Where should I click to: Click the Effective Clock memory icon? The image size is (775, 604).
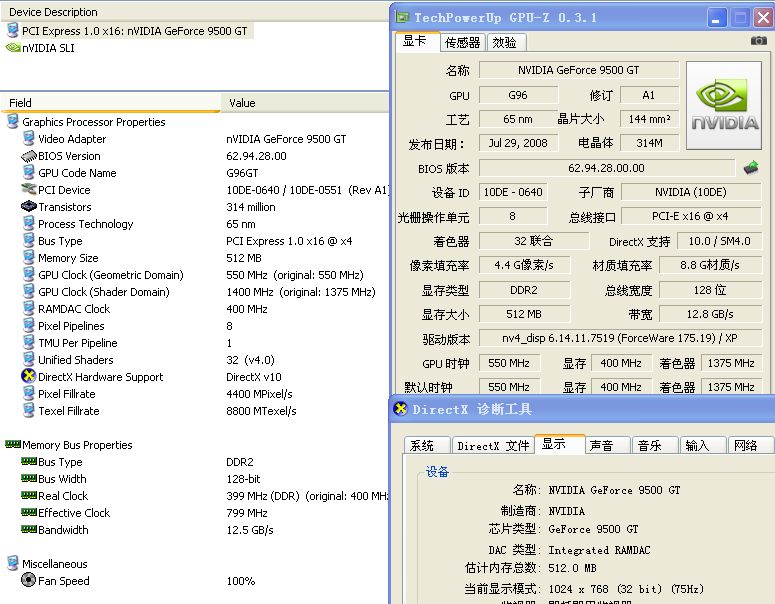tap(29, 512)
